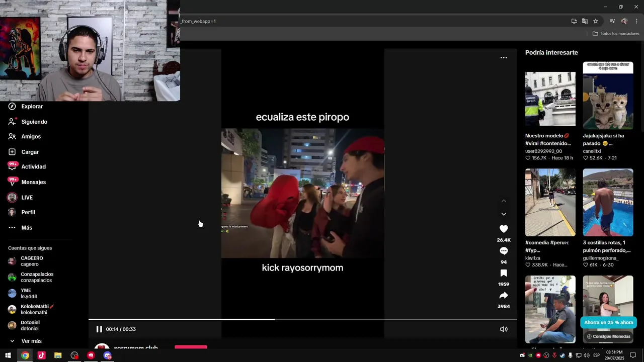Share the video using the arrow icon
The width and height of the screenshot is (644, 362).
[x=504, y=295]
